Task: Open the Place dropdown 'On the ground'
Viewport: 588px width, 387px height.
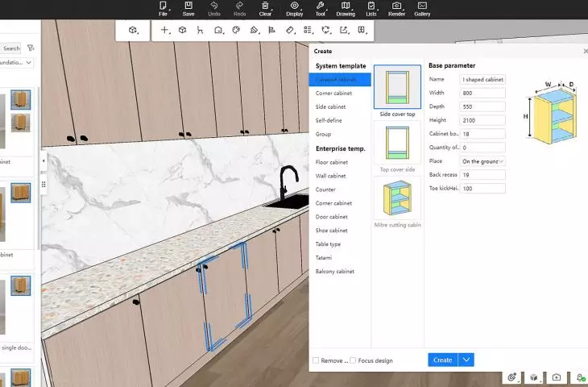Action: (x=482, y=161)
